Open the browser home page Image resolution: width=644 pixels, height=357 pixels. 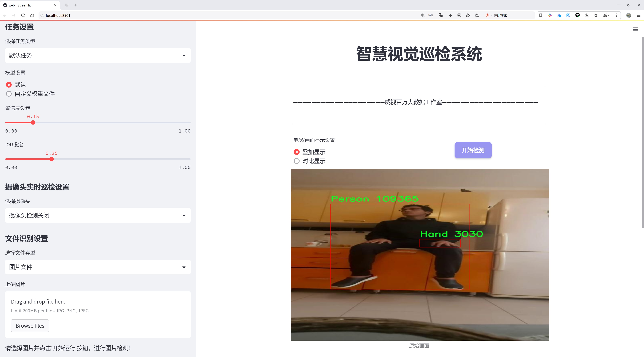coord(32,15)
